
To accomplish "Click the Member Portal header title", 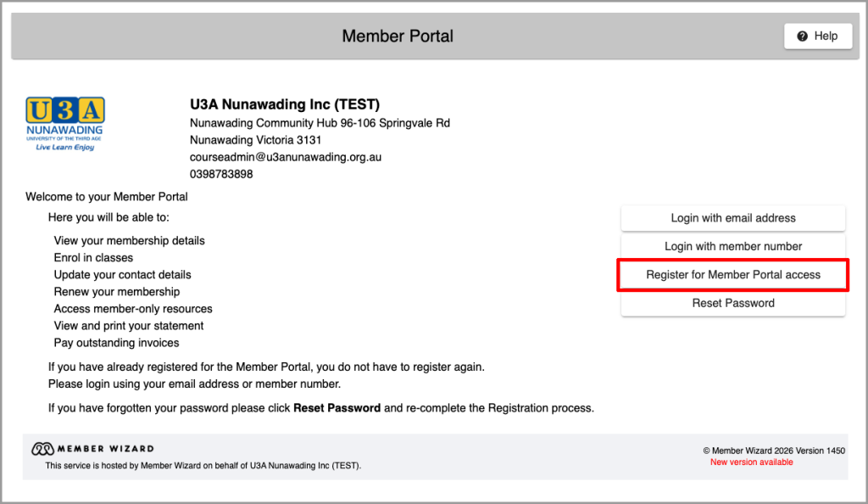I will (398, 36).
